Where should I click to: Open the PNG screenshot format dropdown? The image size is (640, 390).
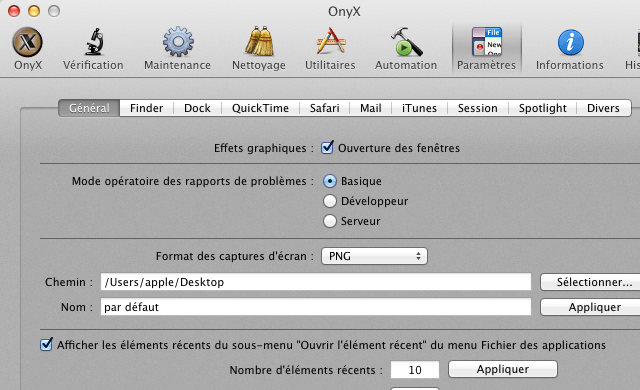point(374,256)
